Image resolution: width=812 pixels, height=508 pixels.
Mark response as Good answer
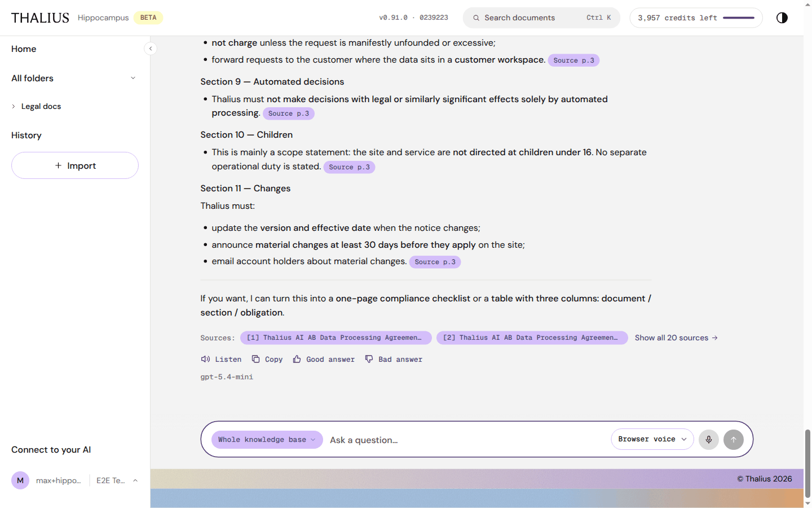pyautogui.click(x=324, y=359)
